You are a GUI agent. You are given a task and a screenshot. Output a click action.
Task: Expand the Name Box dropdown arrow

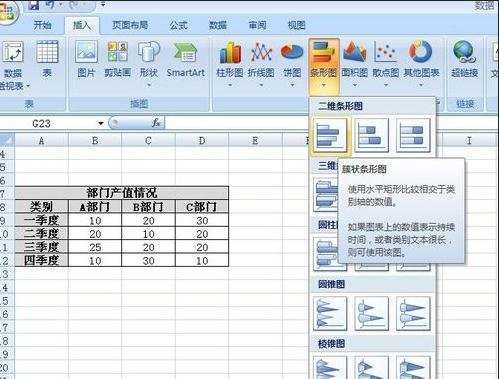tap(100, 124)
